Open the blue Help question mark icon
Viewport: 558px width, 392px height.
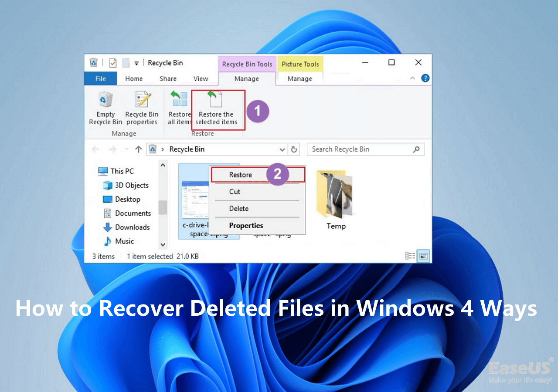coord(425,78)
